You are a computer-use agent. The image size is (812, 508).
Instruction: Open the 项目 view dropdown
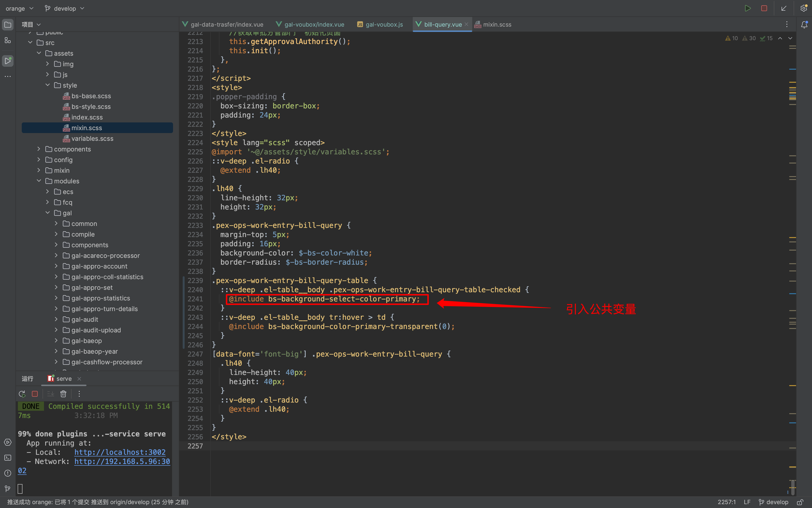pyautogui.click(x=31, y=24)
